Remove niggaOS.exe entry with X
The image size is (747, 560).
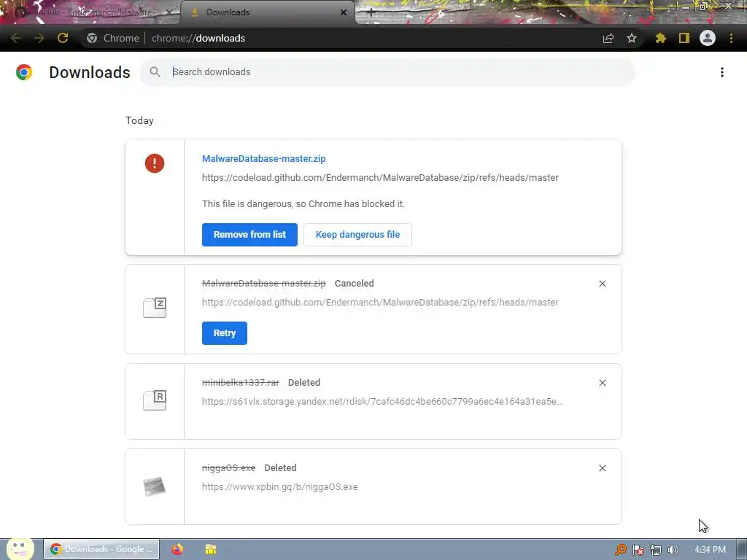coord(602,468)
